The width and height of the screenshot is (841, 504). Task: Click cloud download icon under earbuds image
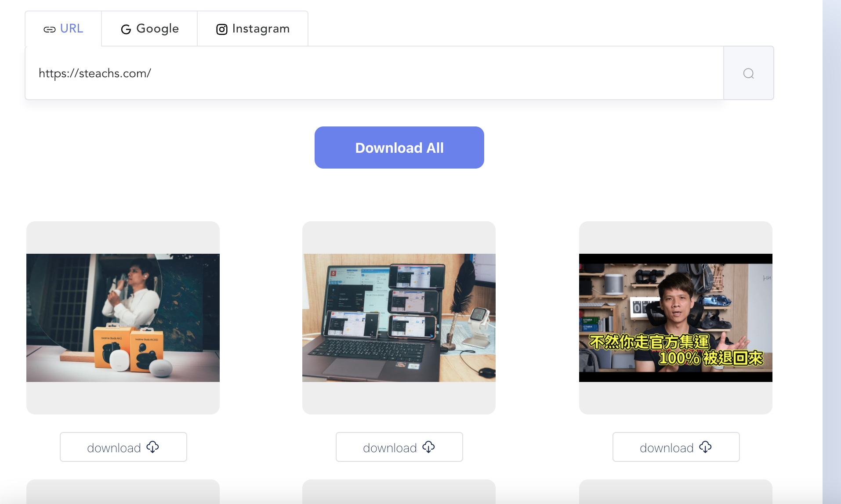tap(152, 447)
